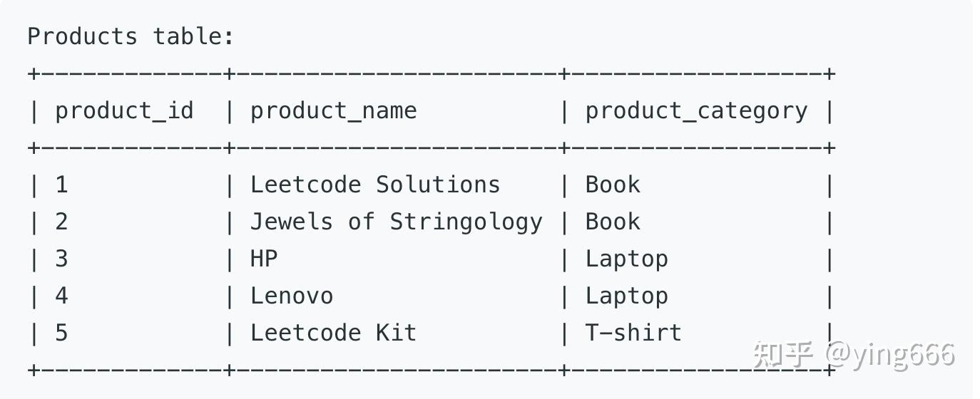Click the "Products table:" heading text
The image size is (980, 399).
[x=131, y=36]
